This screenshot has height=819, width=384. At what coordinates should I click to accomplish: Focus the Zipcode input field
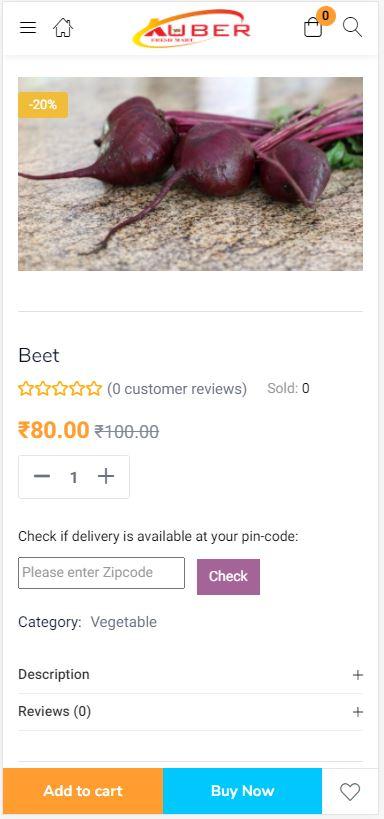click(x=101, y=573)
